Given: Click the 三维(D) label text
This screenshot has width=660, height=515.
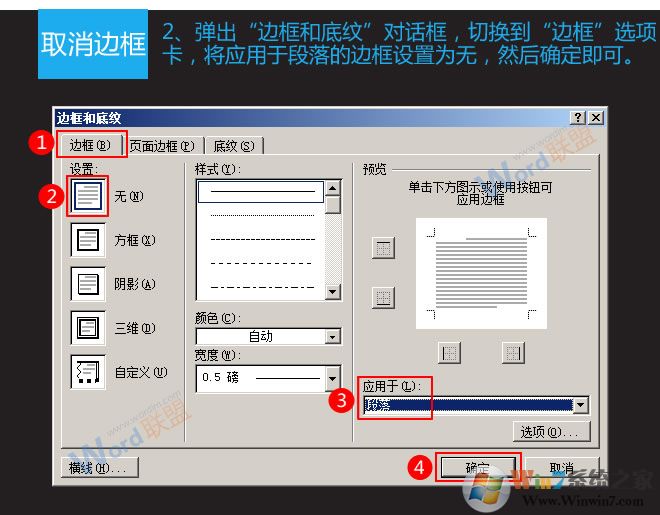Looking at the screenshot, I should point(135,328).
